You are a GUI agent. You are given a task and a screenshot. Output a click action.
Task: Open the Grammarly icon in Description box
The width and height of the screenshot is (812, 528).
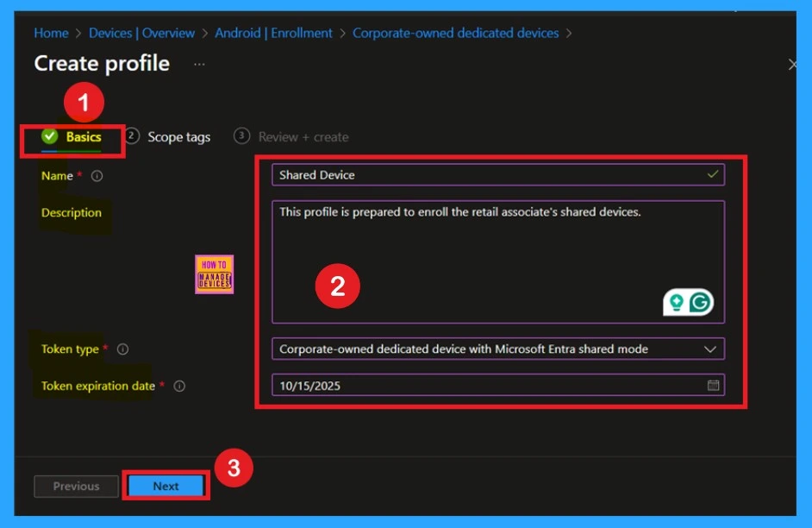click(700, 302)
